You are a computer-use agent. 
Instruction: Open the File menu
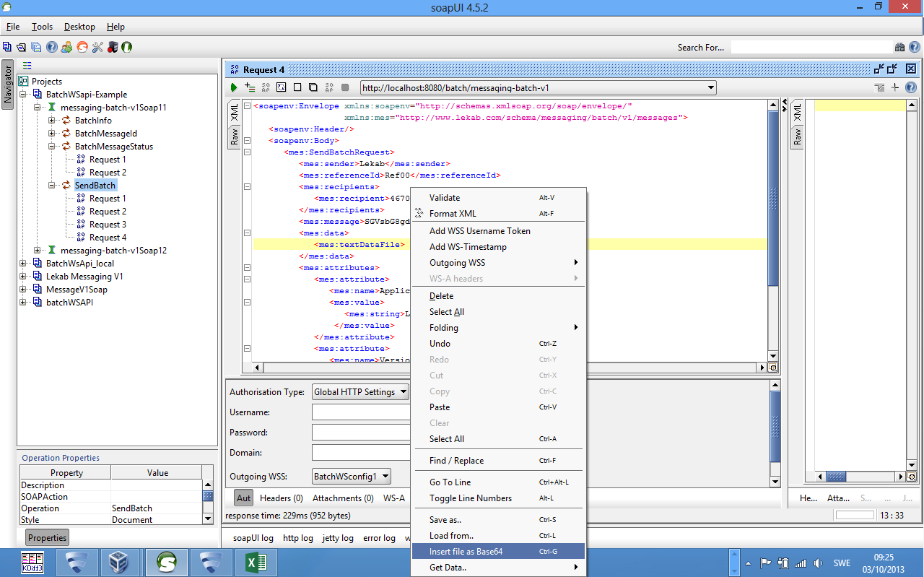point(13,27)
